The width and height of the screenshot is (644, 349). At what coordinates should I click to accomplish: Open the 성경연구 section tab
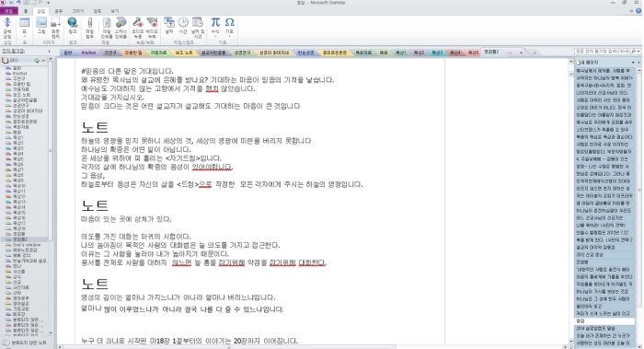point(242,52)
